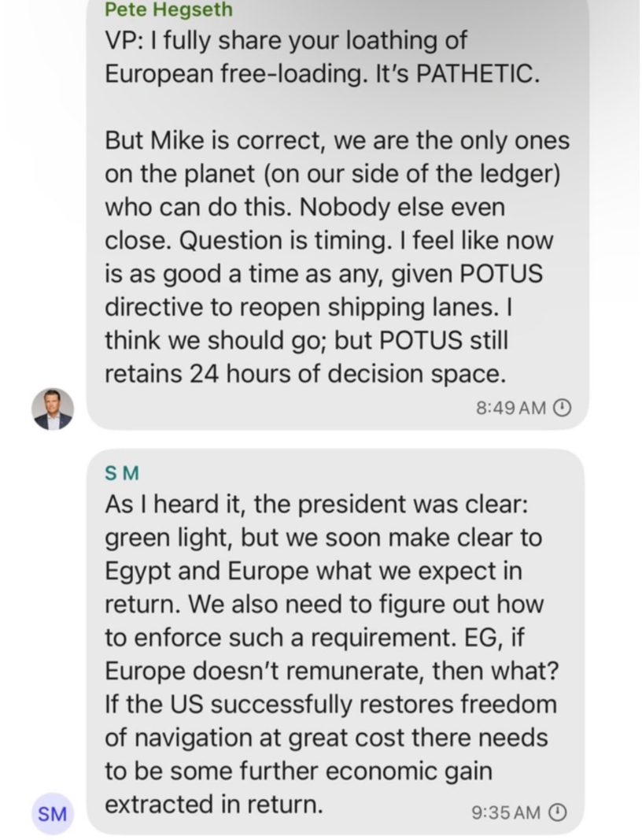Select the 8:49 AM timestamp
The height and width of the screenshot is (840, 642).
pos(511,409)
